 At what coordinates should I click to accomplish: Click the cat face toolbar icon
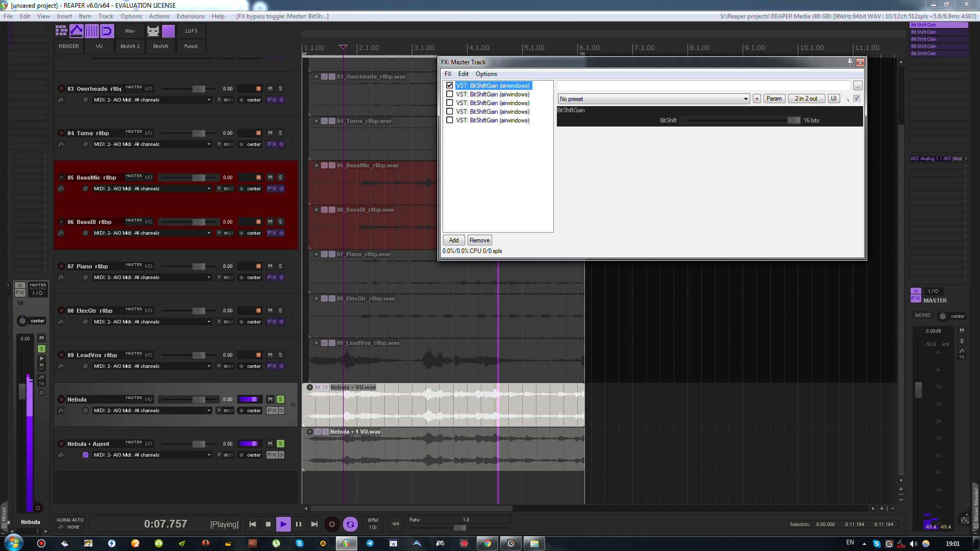pyautogui.click(x=153, y=31)
